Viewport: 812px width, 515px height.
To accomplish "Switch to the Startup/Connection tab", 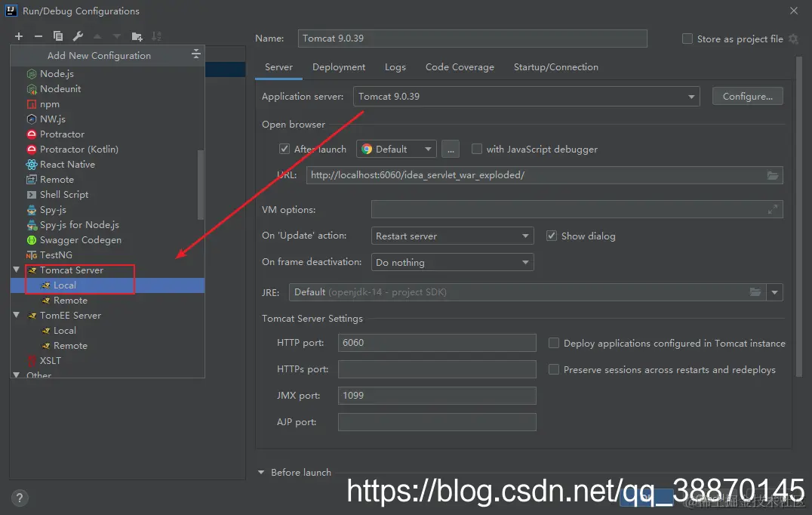I will tap(555, 67).
